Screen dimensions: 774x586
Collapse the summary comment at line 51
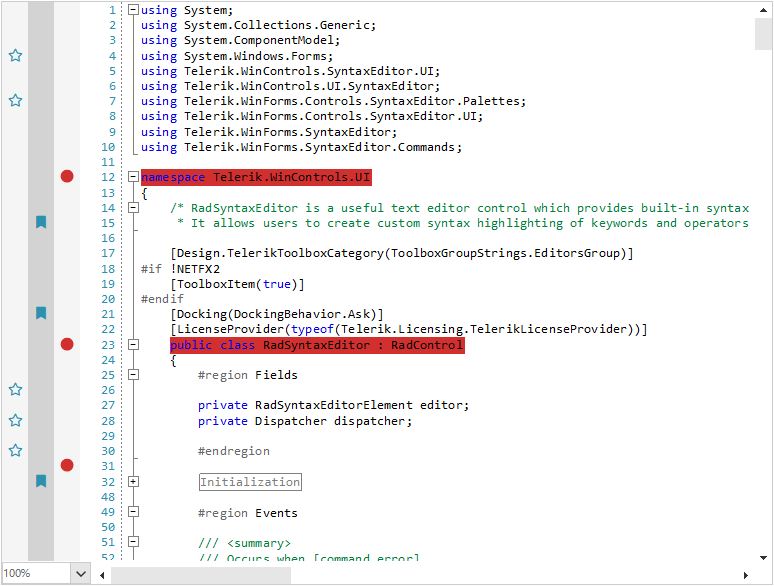point(133,542)
